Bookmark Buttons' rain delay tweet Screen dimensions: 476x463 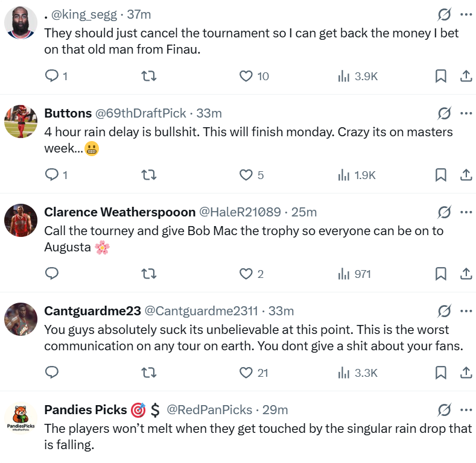(441, 175)
